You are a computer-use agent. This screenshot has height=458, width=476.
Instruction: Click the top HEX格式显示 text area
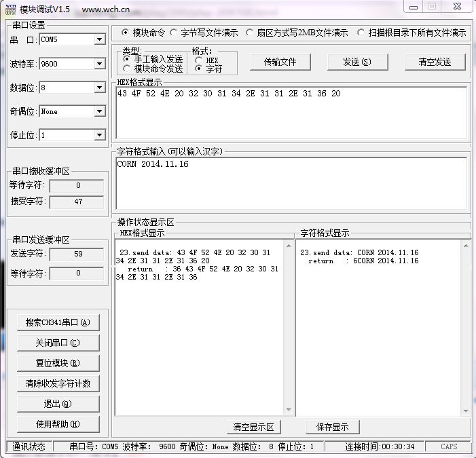click(291, 113)
